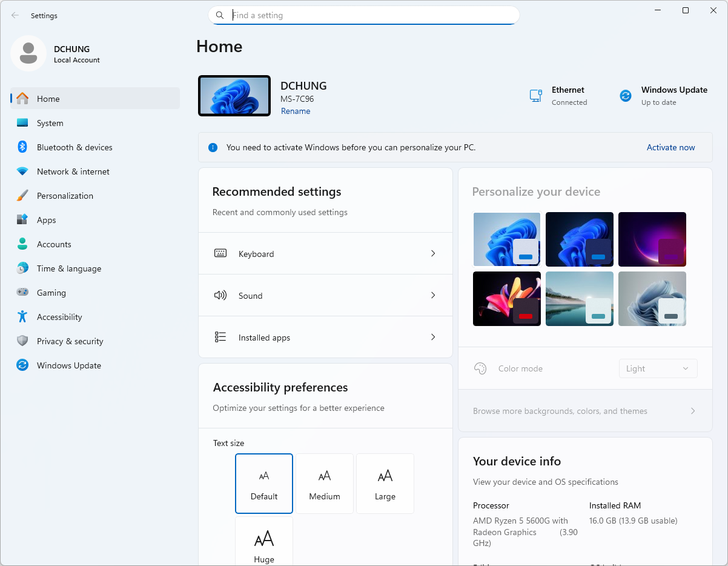Click the Gaming controller icon
Image resolution: width=728 pixels, height=566 pixels.
point(22,293)
